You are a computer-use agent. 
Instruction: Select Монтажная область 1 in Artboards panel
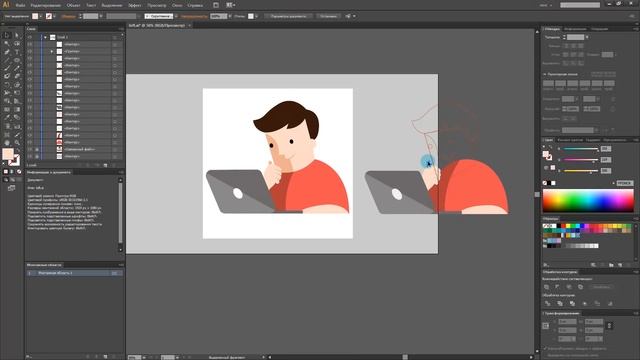[x=74, y=273]
